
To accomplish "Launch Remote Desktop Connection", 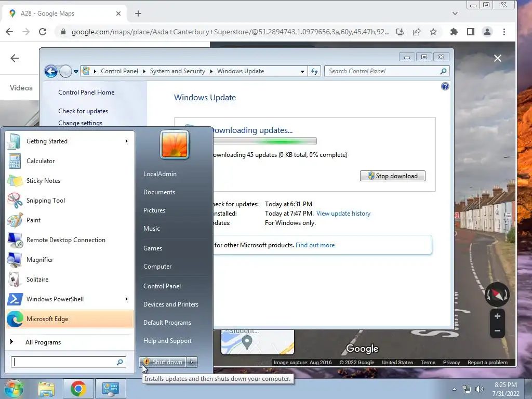I will pyautogui.click(x=70, y=240).
